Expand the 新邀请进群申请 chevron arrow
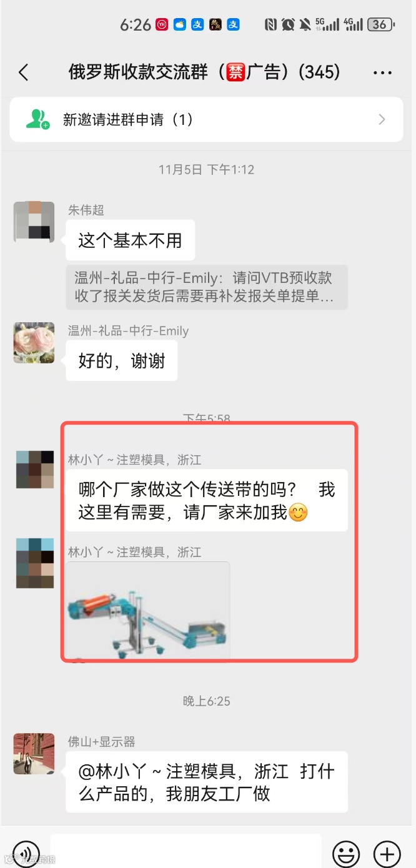416x868 pixels. coord(382,119)
